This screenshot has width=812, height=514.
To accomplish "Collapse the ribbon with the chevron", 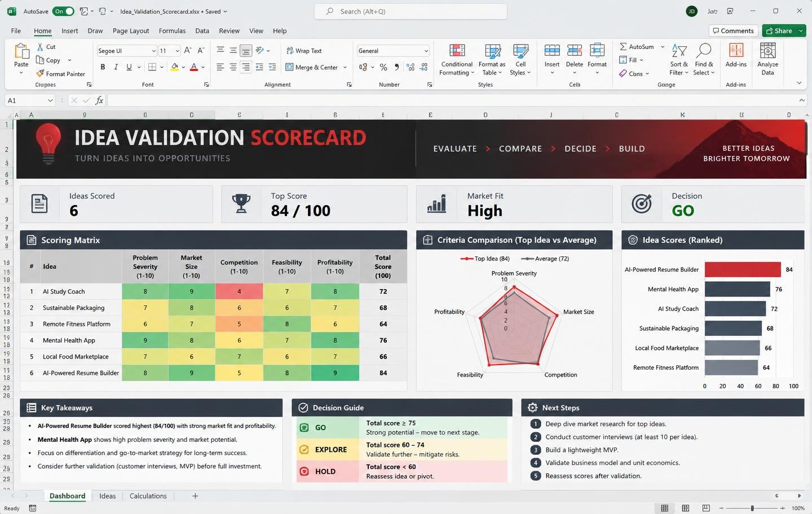I will 799,83.
